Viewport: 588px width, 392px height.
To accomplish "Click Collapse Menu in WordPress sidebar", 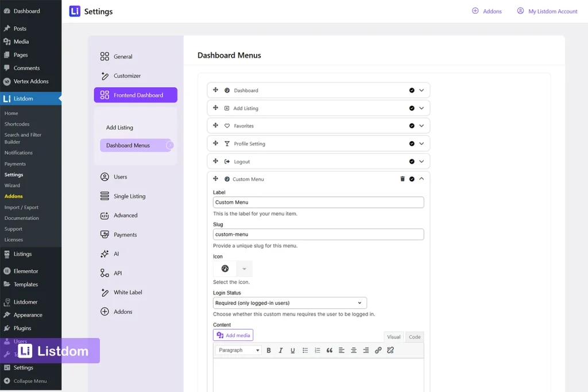I will point(25,381).
